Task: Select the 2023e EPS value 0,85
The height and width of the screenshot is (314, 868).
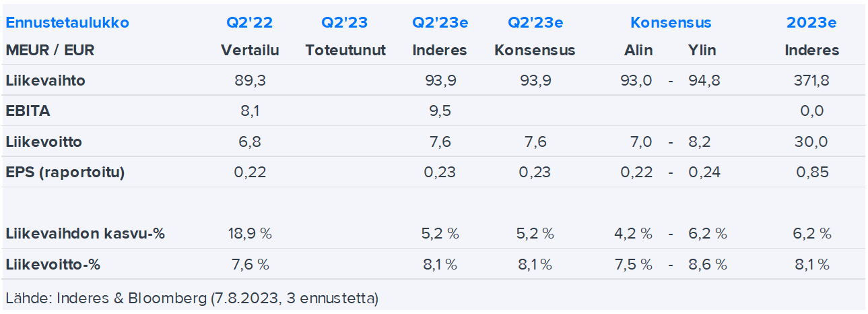Action: (x=811, y=172)
